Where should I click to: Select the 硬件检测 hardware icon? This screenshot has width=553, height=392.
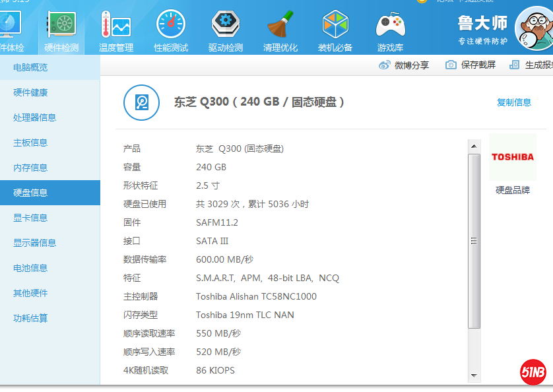pyautogui.click(x=61, y=26)
